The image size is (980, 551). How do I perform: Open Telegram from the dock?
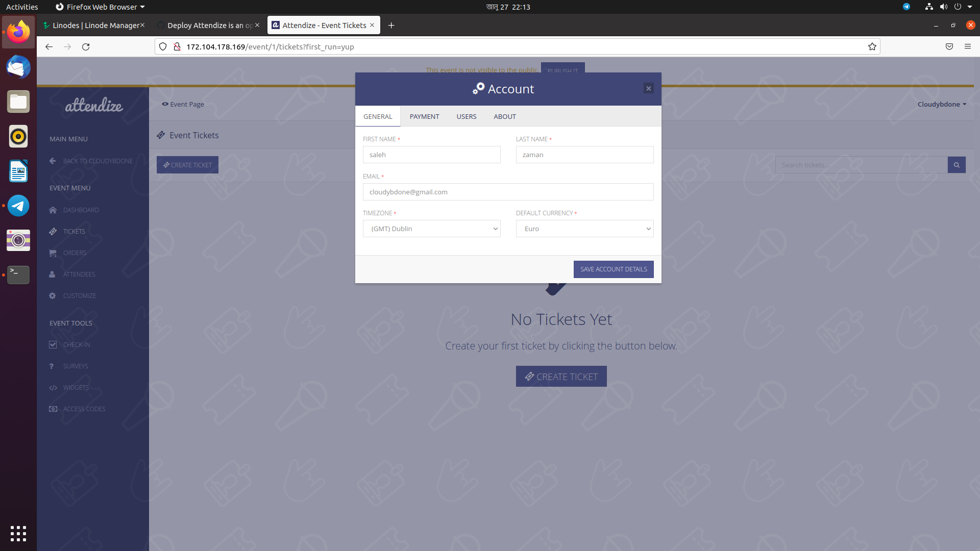18,206
